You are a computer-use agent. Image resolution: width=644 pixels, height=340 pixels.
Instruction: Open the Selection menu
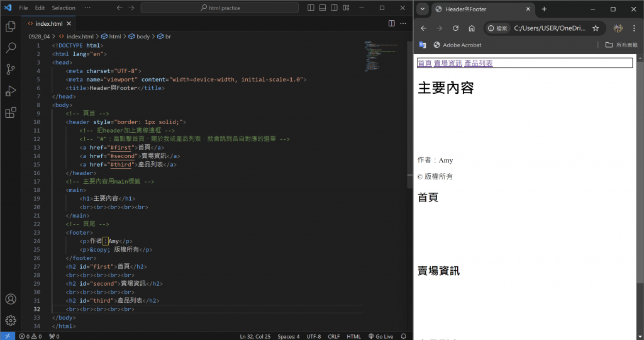pos(64,8)
